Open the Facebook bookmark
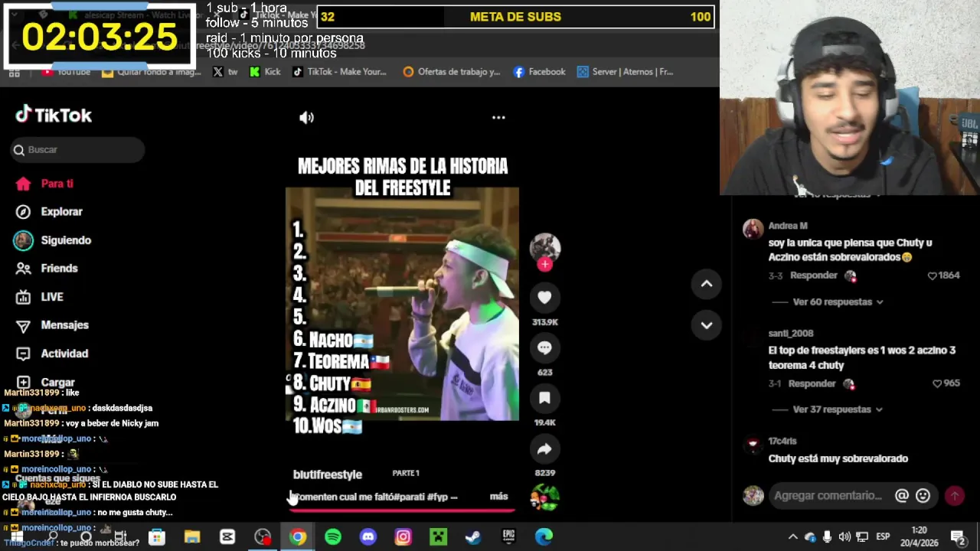Screen dimensions: 980x551 pos(539,72)
